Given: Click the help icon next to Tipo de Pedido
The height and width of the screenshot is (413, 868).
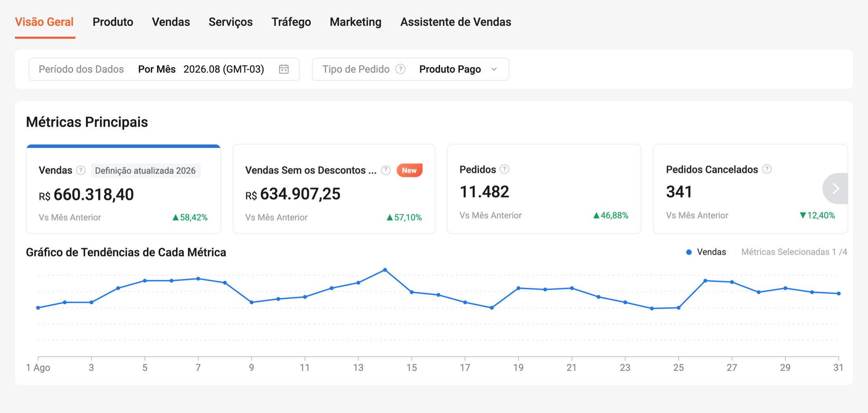Looking at the screenshot, I should tap(400, 69).
